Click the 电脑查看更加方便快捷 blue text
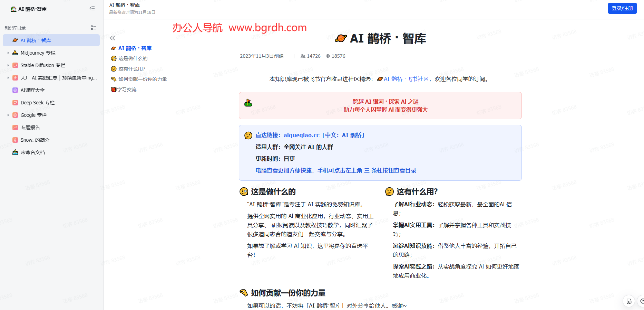This screenshot has width=644, height=310. 336,171
